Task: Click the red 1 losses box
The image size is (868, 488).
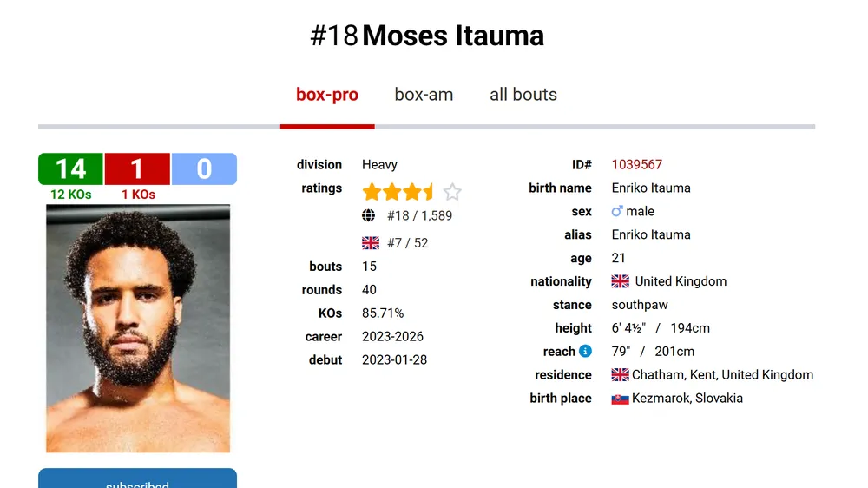Action: pos(137,168)
